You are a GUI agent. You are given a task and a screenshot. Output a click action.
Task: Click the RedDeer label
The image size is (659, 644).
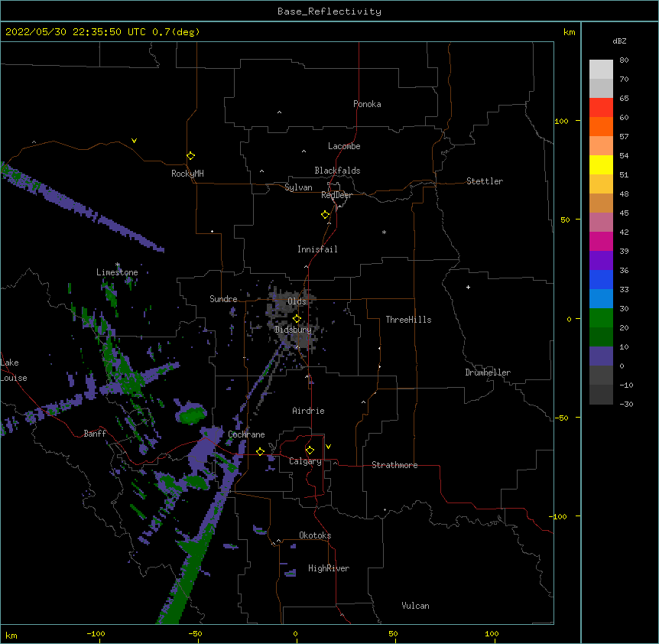click(x=336, y=195)
